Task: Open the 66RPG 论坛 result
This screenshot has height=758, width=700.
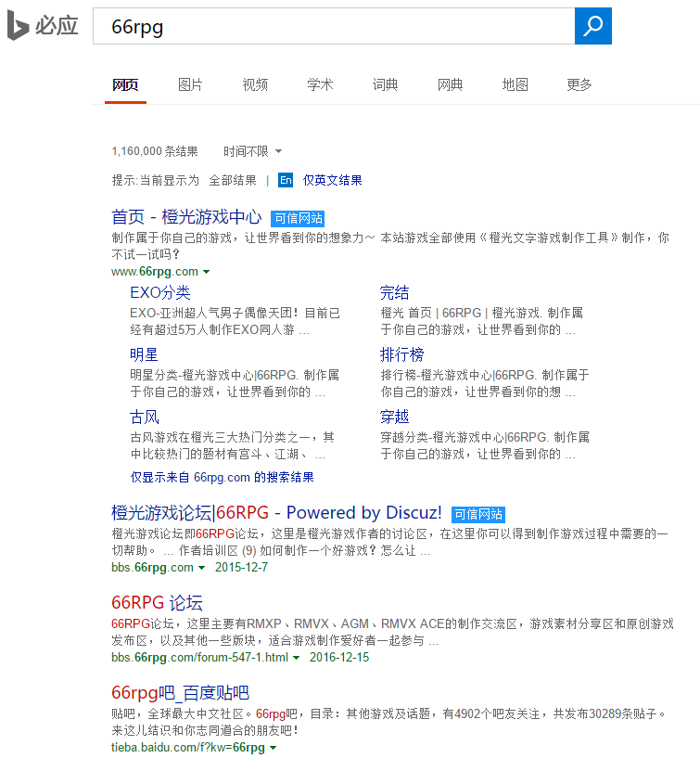Action: pyautogui.click(x=157, y=603)
